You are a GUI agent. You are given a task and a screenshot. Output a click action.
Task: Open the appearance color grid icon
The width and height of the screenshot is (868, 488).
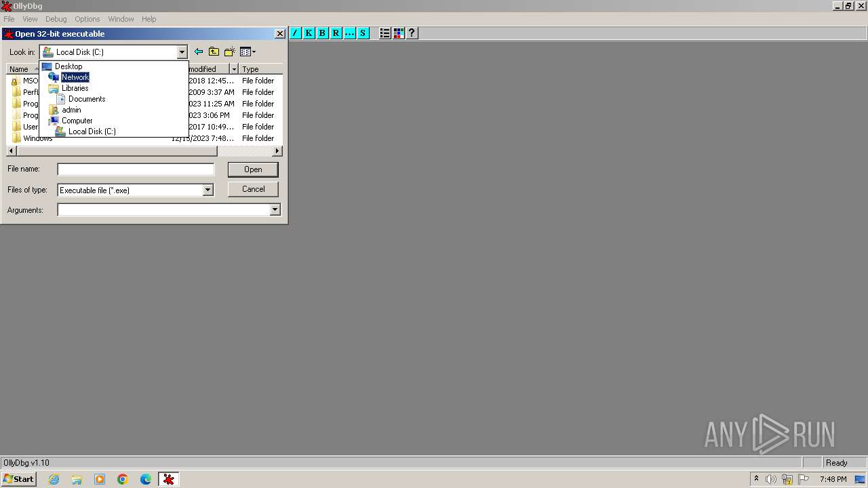399,33
